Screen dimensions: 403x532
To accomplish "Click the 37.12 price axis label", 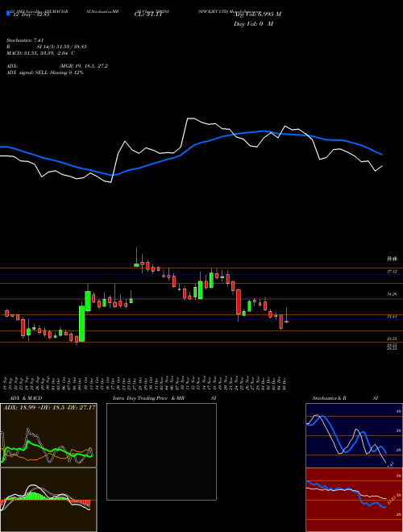I will (392, 272).
